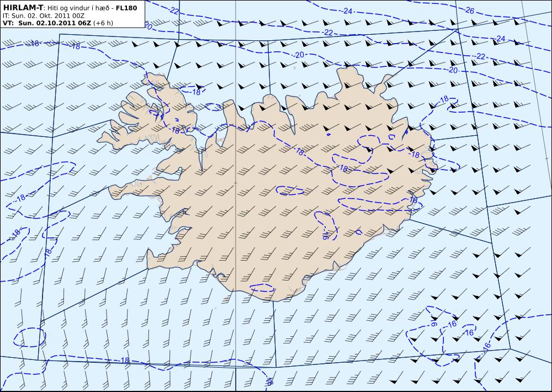Click the HIRLAM-T model title text
Viewport: 552px width, 392px height.
pos(23,7)
